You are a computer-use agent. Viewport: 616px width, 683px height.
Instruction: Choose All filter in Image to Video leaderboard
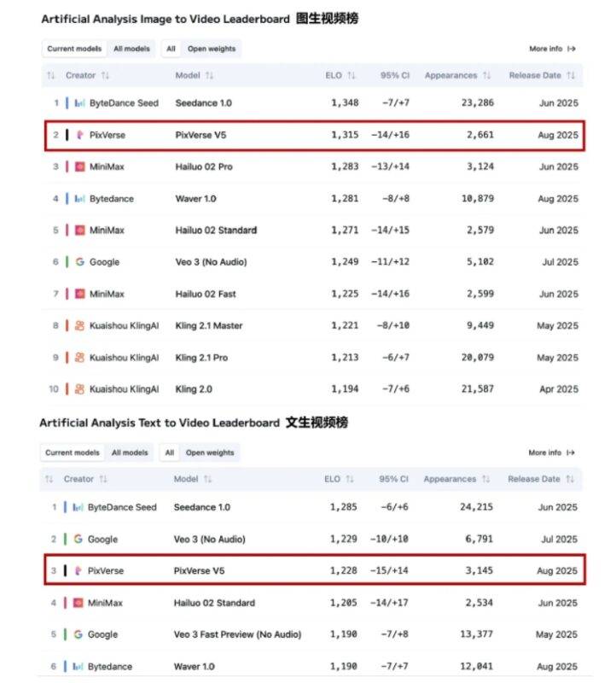pyautogui.click(x=171, y=49)
